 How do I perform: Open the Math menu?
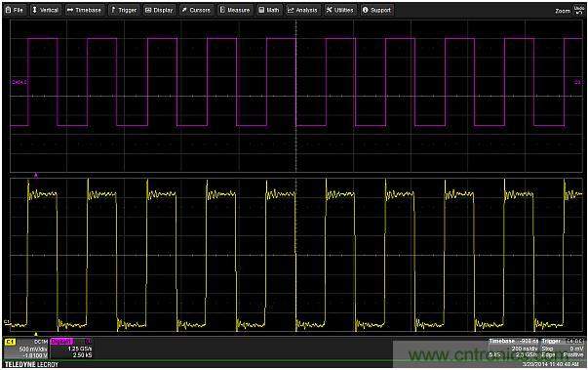pyautogui.click(x=269, y=10)
